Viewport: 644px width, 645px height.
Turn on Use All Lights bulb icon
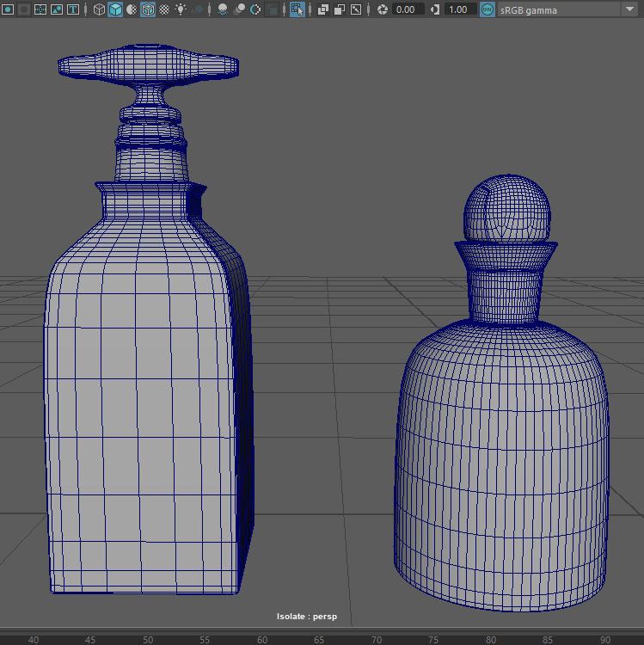click(181, 9)
